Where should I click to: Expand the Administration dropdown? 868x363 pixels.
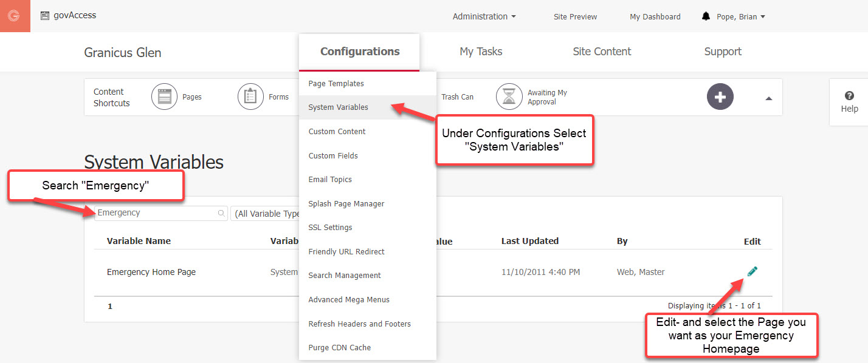click(484, 16)
